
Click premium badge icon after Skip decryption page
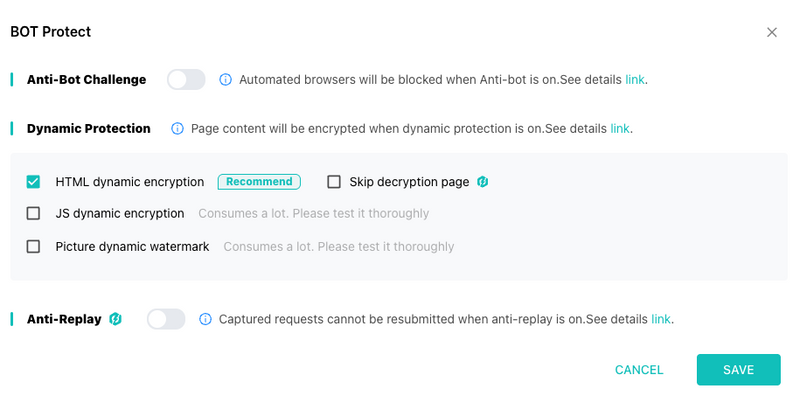tap(483, 182)
